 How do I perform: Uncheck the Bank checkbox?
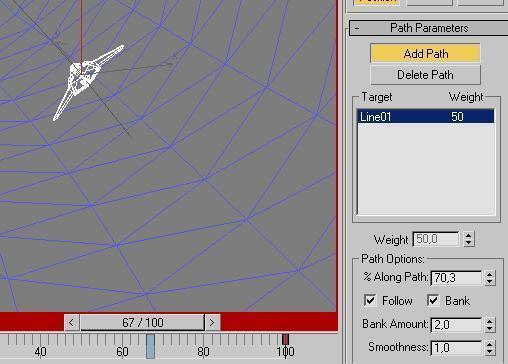[x=433, y=300]
